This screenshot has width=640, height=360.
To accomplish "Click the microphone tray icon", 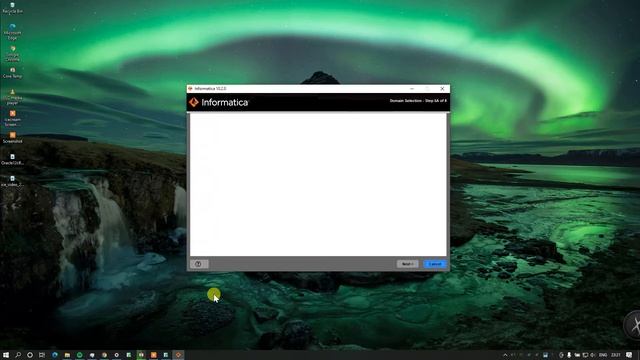I will tap(569, 355).
